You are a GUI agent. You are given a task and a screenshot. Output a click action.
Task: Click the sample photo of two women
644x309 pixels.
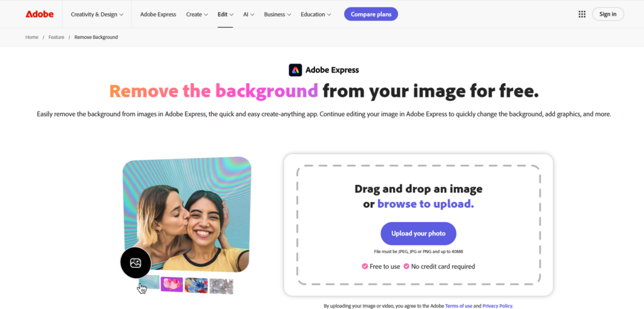click(187, 216)
